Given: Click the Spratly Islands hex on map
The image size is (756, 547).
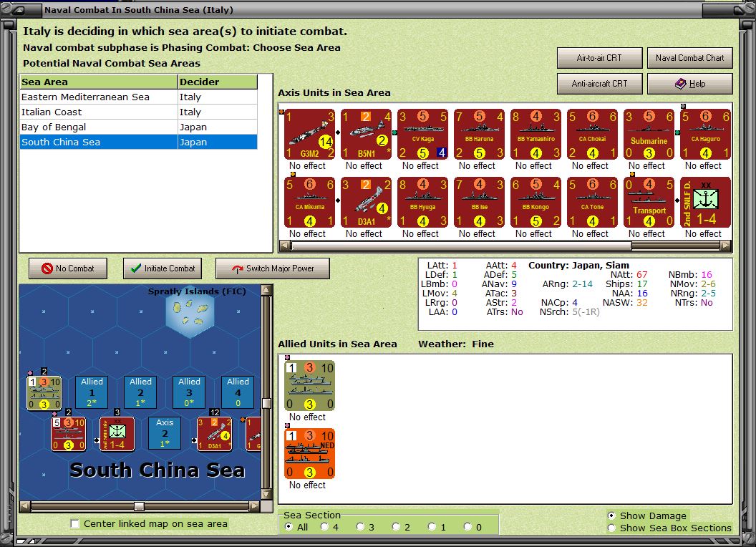Looking at the screenshot, I should pyautogui.click(x=190, y=312).
